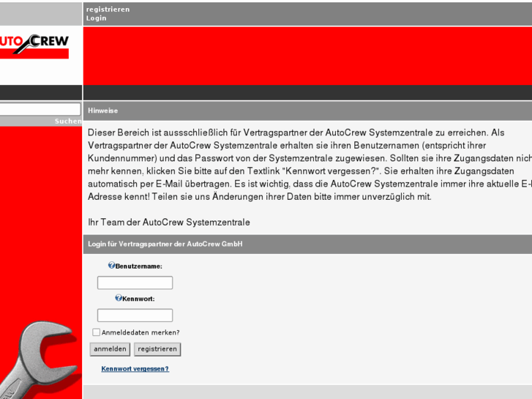Click the Kennwort: label
This screenshot has height=399, width=532.
point(138,299)
